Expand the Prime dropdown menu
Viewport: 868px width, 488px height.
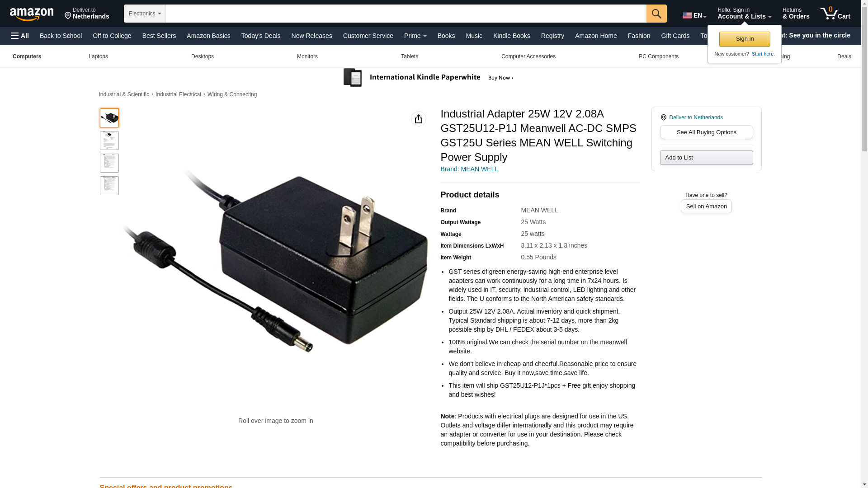coord(415,36)
